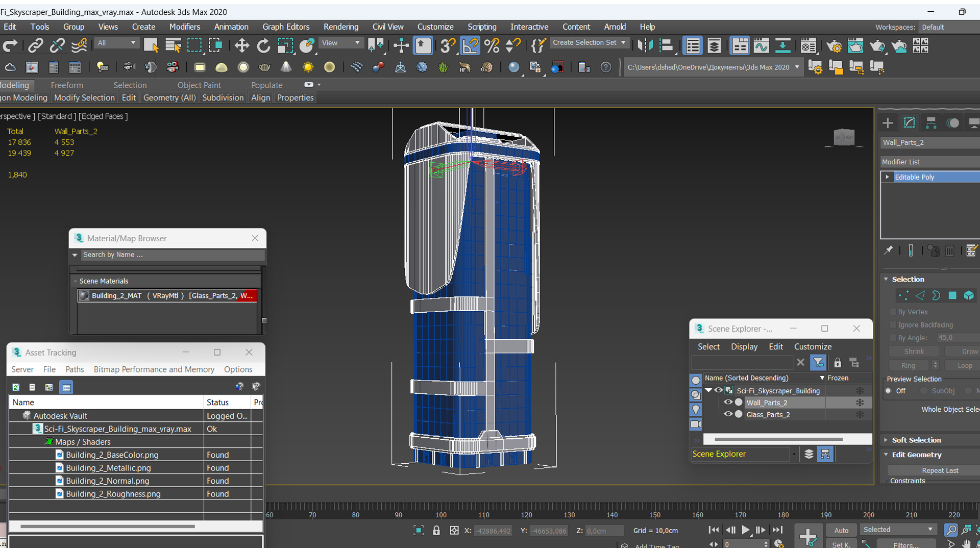This screenshot has width=980, height=551.
Task: Open the All selection filter dropdown
Action: (x=117, y=43)
